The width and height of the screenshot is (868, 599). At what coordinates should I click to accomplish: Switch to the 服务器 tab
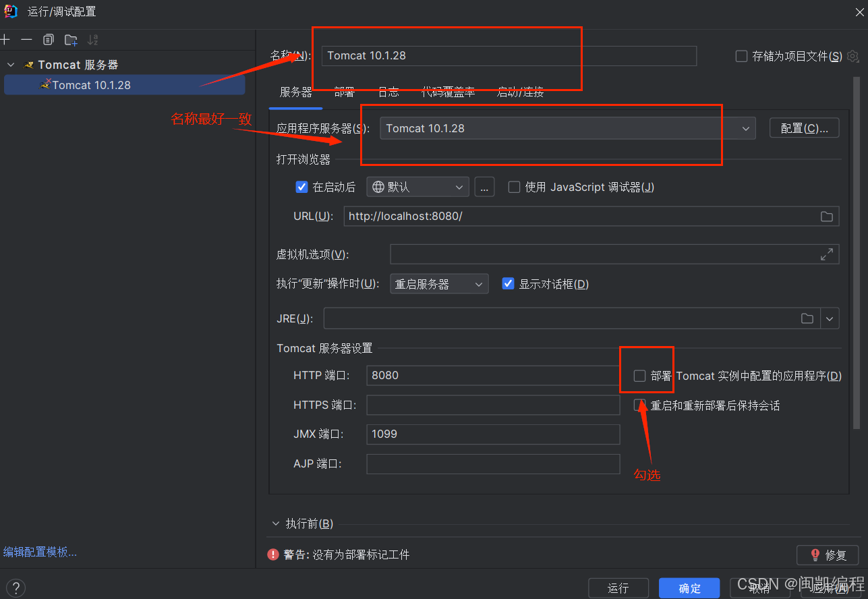coord(295,92)
